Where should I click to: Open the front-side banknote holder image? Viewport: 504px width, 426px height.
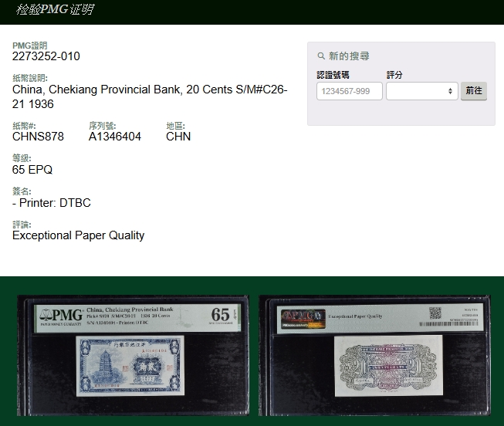click(x=133, y=355)
